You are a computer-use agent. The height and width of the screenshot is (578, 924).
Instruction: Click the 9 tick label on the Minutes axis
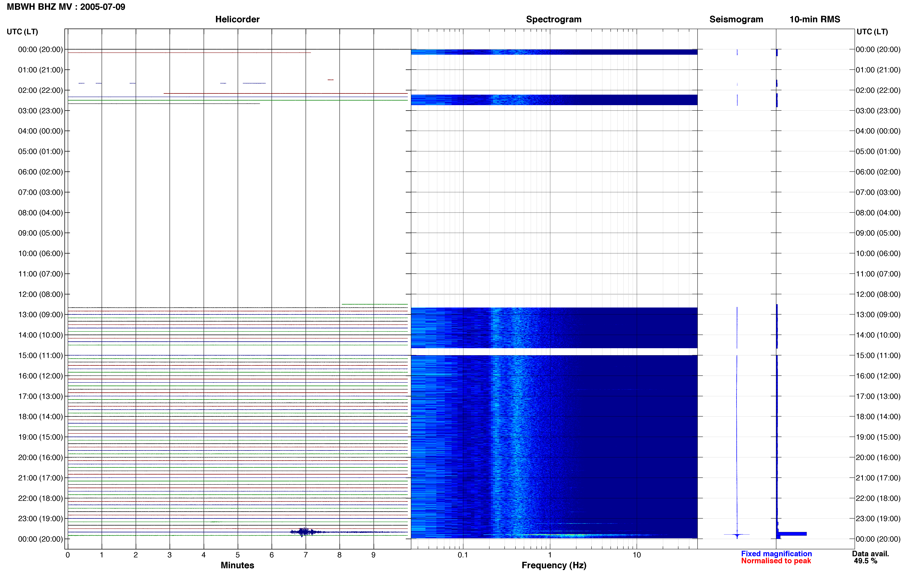[x=373, y=555]
